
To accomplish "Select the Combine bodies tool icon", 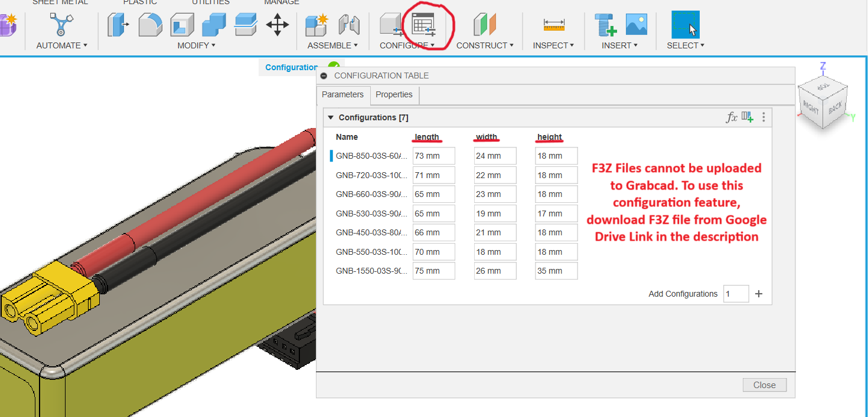I will pyautogui.click(x=214, y=25).
